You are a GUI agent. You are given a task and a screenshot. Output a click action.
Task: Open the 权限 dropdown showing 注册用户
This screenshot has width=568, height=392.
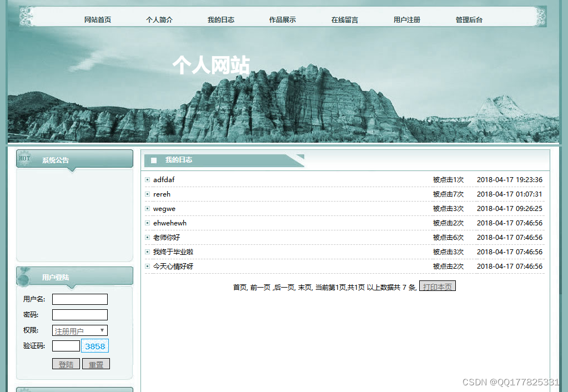pos(79,330)
